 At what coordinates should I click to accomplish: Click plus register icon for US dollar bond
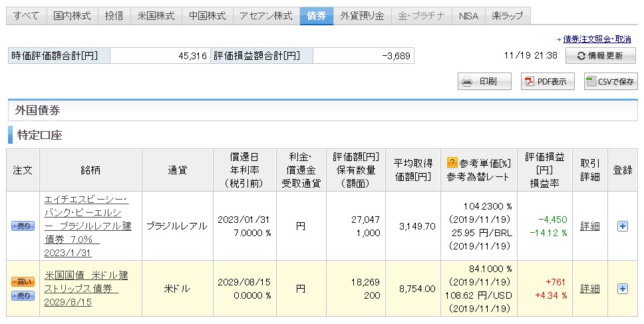[x=623, y=289]
